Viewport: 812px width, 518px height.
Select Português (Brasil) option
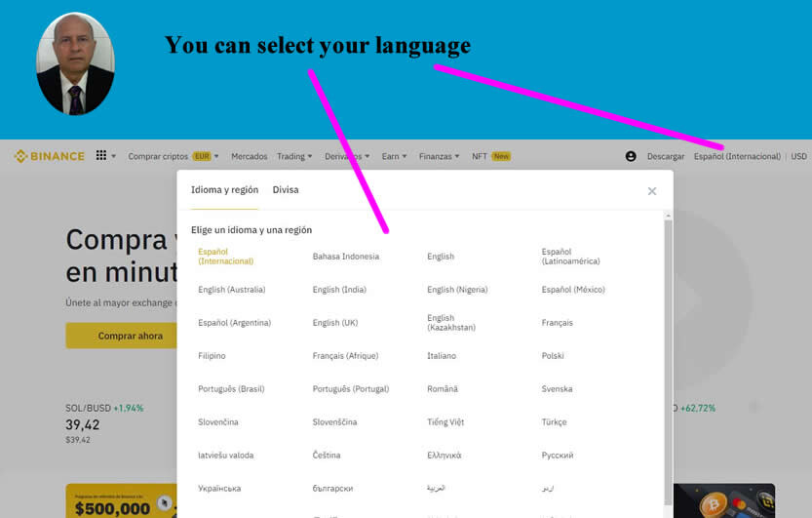pos(231,389)
